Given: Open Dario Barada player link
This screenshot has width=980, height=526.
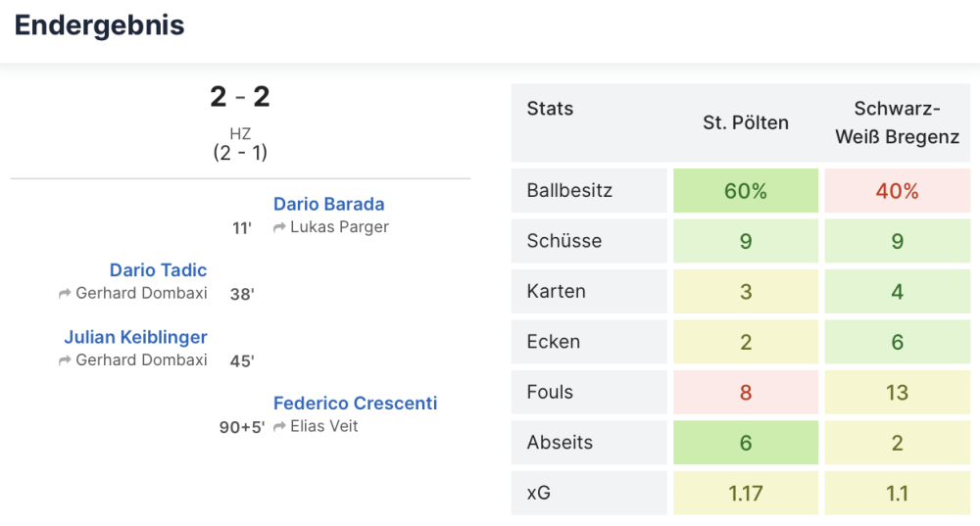Looking at the screenshot, I should [x=328, y=204].
